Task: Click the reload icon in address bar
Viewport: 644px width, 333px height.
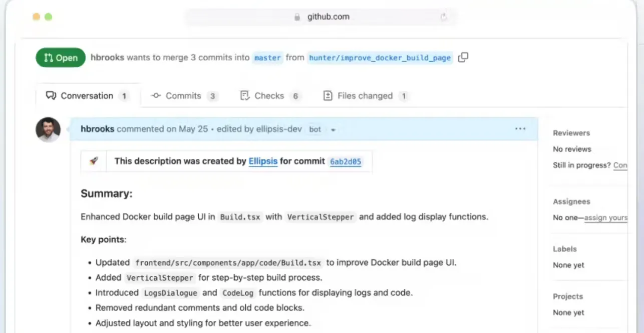Action: (444, 17)
